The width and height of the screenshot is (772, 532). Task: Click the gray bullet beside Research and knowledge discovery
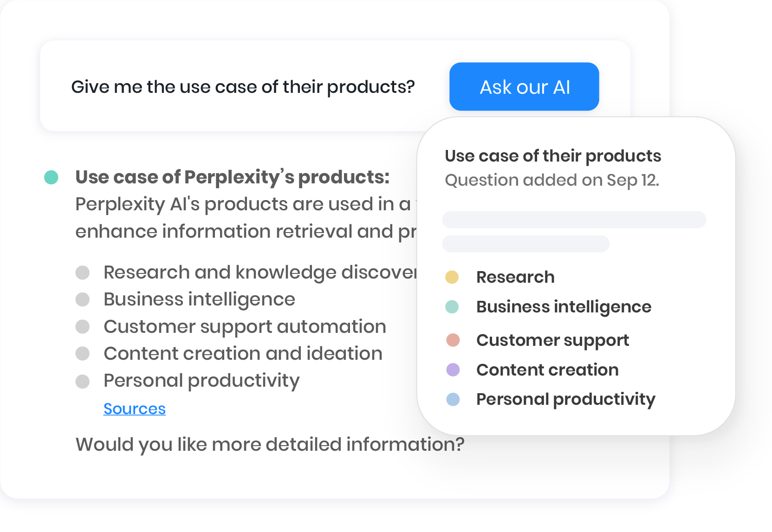83,272
